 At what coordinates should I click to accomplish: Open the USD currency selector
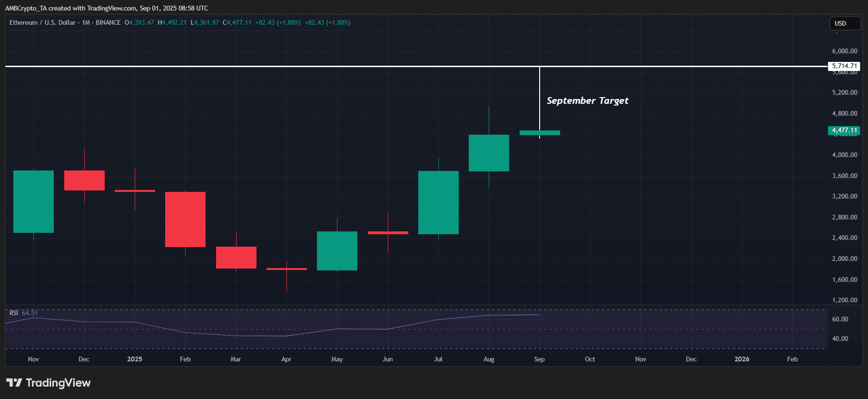pyautogui.click(x=845, y=23)
